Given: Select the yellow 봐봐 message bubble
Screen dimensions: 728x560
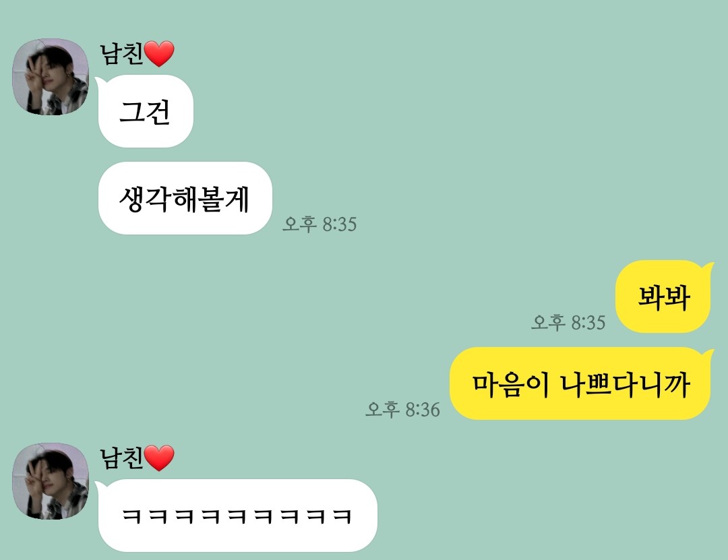Looking at the screenshot, I should pos(663,297).
